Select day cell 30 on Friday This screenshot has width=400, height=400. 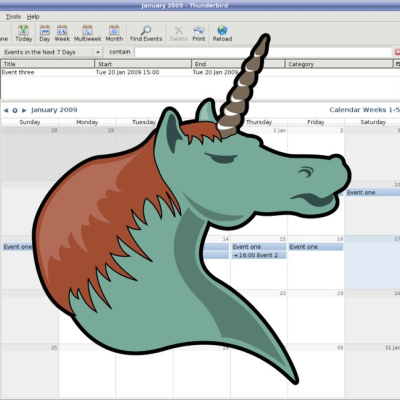[316, 371]
